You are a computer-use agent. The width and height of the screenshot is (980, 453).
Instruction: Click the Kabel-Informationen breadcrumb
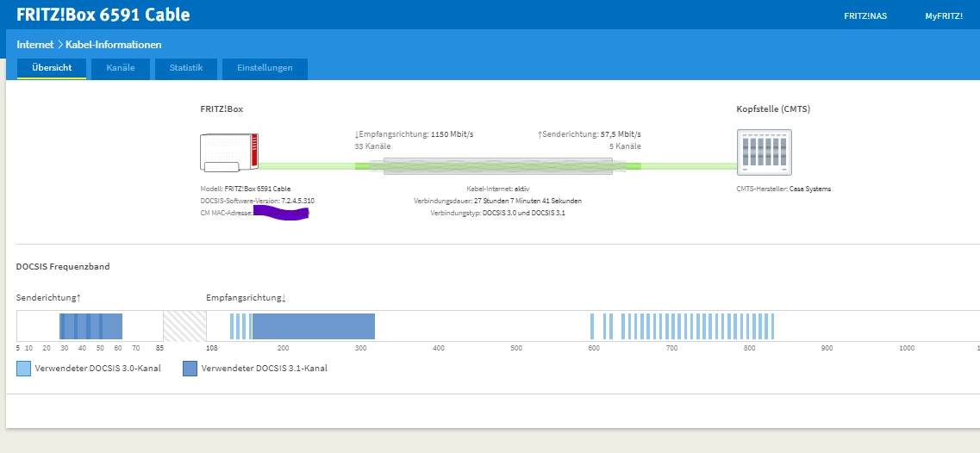113,45
